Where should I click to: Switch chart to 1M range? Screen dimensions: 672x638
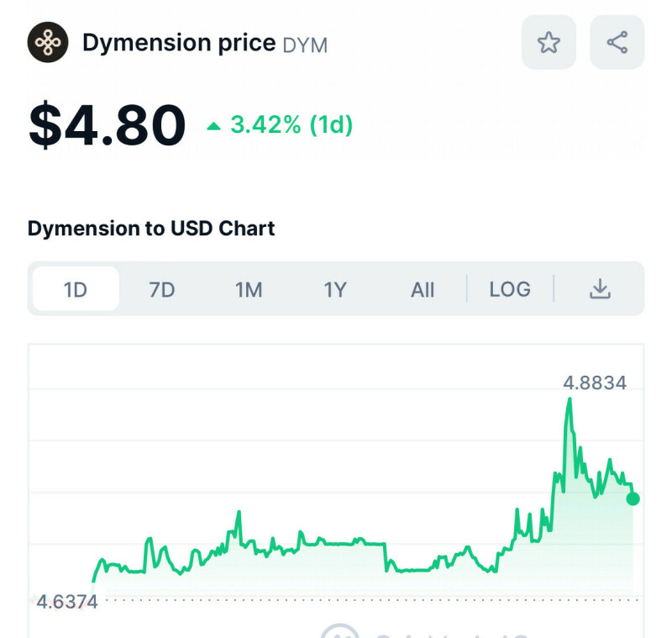(x=249, y=289)
